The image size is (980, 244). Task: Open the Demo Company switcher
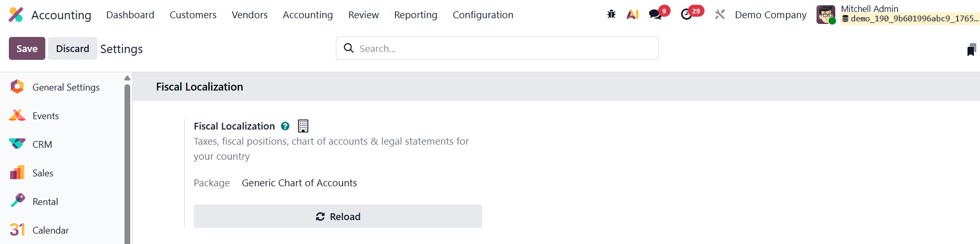point(771,15)
